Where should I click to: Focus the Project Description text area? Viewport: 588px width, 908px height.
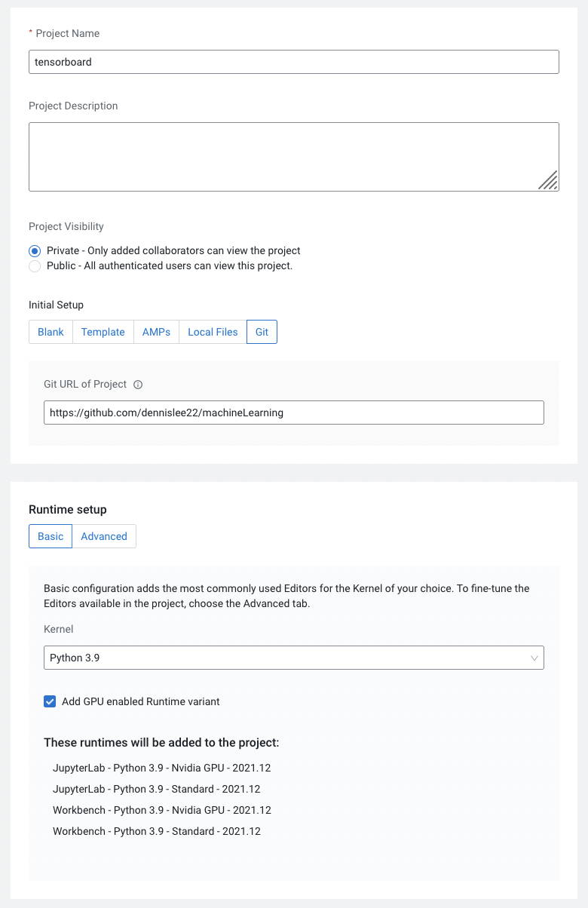coord(293,157)
